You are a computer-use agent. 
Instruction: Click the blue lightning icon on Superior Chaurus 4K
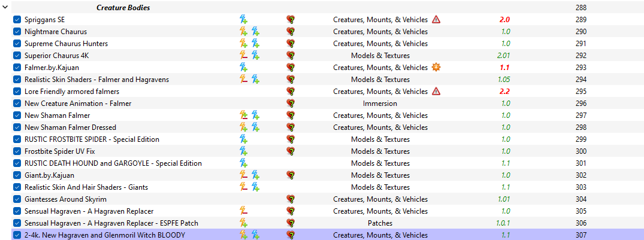pyautogui.click(x=255, y=56)
